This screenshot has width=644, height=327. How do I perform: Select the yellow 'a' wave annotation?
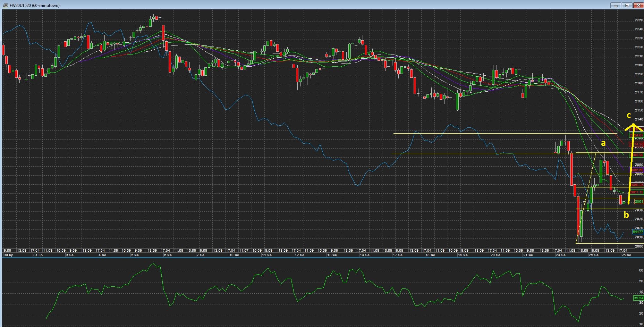click(x=603, y=143)
